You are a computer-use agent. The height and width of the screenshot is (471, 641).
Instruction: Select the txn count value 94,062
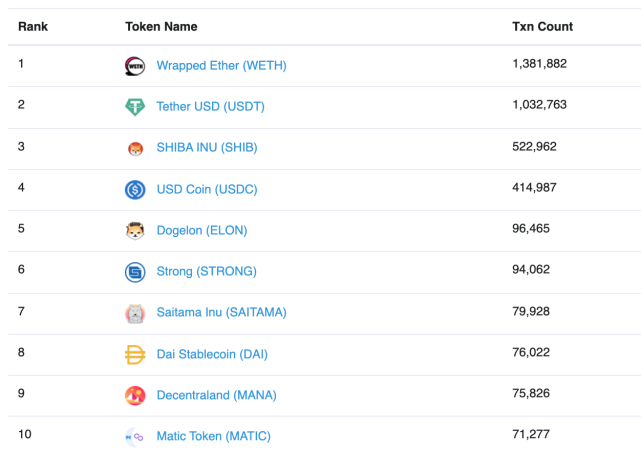click(531, 269)
